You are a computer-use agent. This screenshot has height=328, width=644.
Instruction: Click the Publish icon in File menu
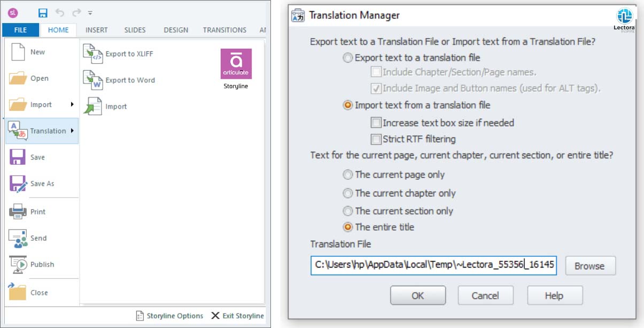point(18,264)
